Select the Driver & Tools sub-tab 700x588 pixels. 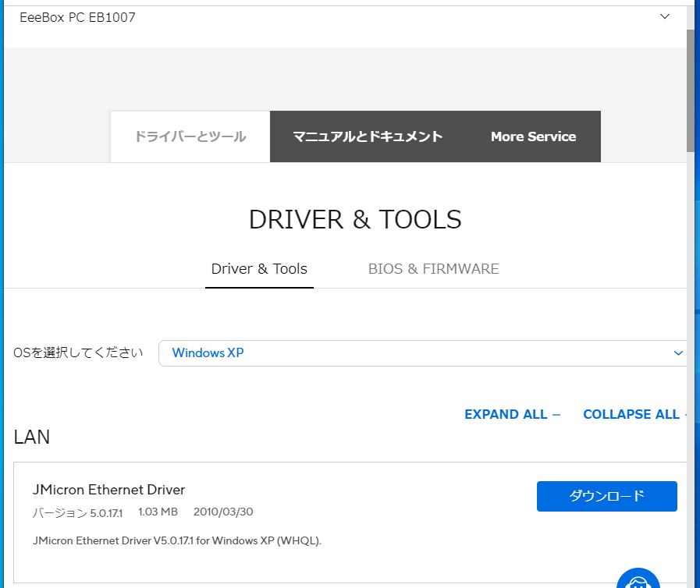(259, 269)
